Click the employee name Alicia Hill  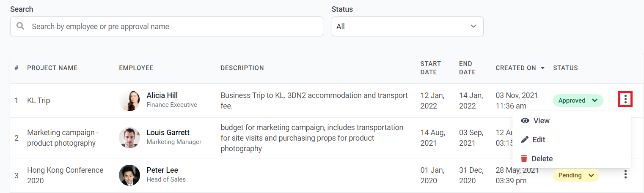coord(162,95)
